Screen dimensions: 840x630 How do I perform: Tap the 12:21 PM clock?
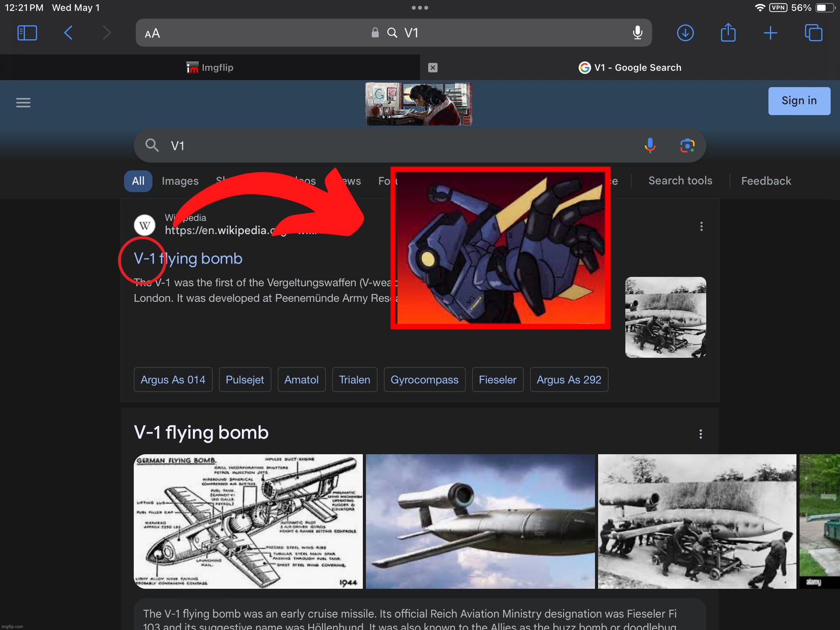click(x=24, y=8)
